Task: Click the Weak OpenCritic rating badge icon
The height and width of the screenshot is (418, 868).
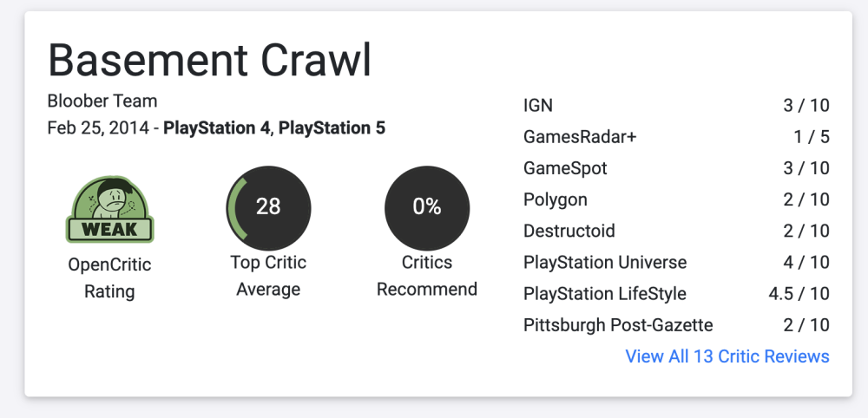Action: click(109, 210)
